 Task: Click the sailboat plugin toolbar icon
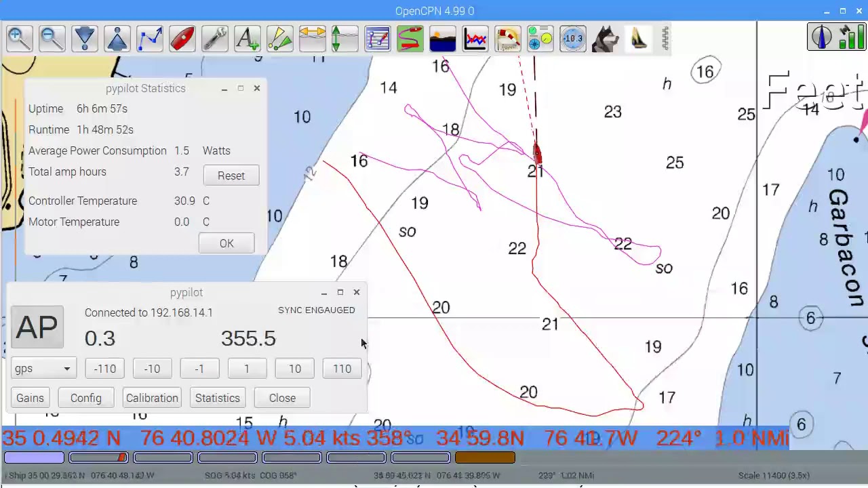(x=638, y=39)
